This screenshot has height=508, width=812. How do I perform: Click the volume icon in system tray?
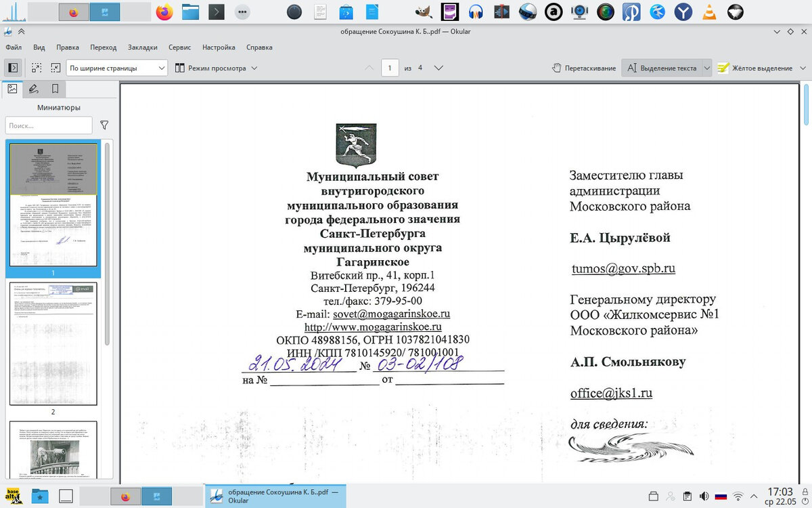[x=704, y=496]
